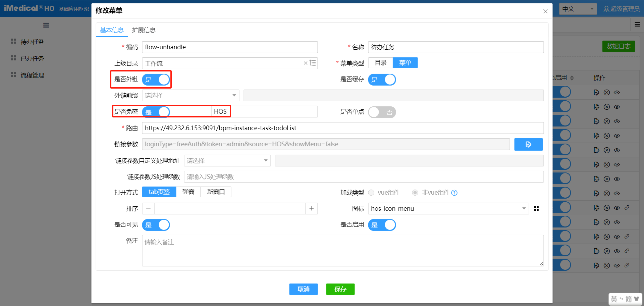644x306 pixels.
Task: Open the 图标 hos-icon-menu dropdown
Action: [448, 209]
